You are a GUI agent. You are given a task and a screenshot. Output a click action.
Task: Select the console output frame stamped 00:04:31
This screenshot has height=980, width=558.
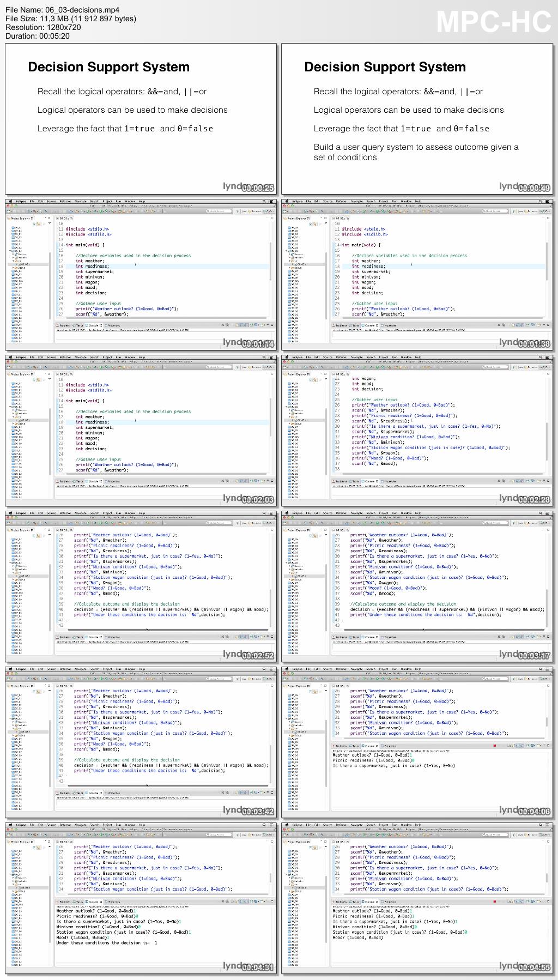tap(141, 898)
